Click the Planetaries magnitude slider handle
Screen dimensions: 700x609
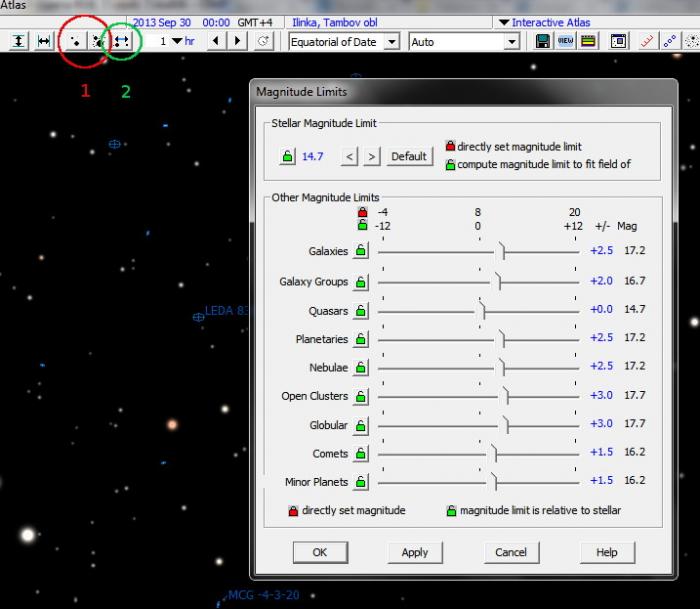tap(502, 339)
